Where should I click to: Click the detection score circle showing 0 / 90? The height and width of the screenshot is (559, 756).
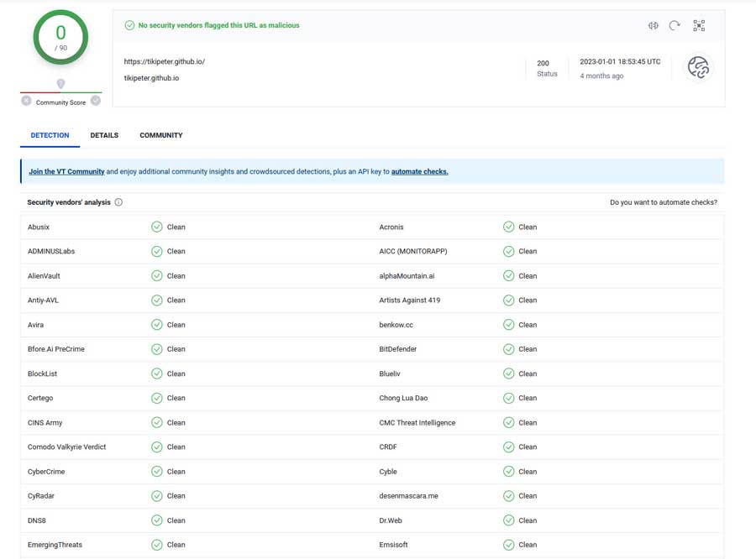coord(60,37)
